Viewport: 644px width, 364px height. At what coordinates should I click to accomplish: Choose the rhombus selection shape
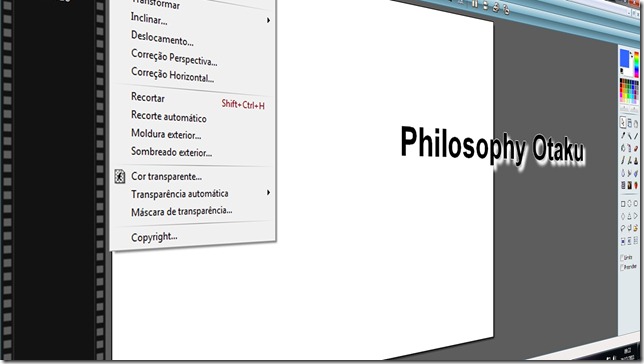point(623,216)
